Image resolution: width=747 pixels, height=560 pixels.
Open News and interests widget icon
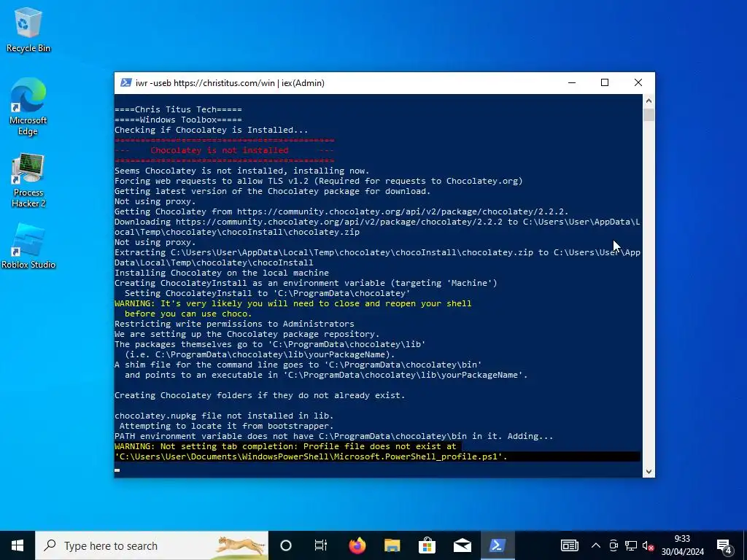[x=569, y=545]
